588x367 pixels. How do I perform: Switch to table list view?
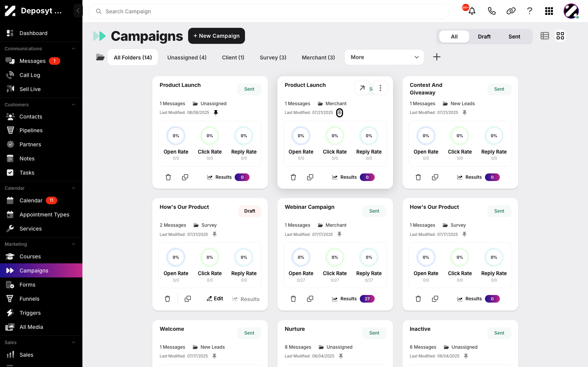coord(545,36)
